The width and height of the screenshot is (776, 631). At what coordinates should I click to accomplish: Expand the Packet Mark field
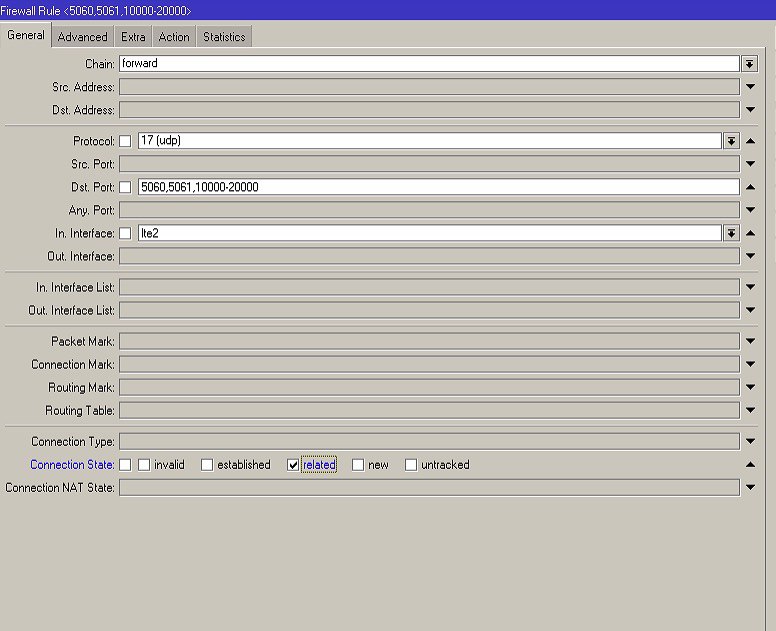click(x=750, y=341)
